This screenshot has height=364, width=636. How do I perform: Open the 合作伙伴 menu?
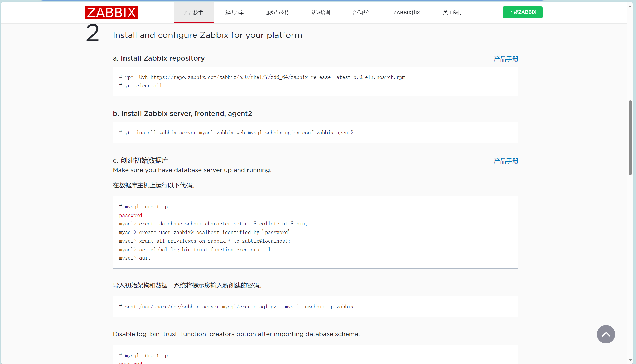point(361,12)
